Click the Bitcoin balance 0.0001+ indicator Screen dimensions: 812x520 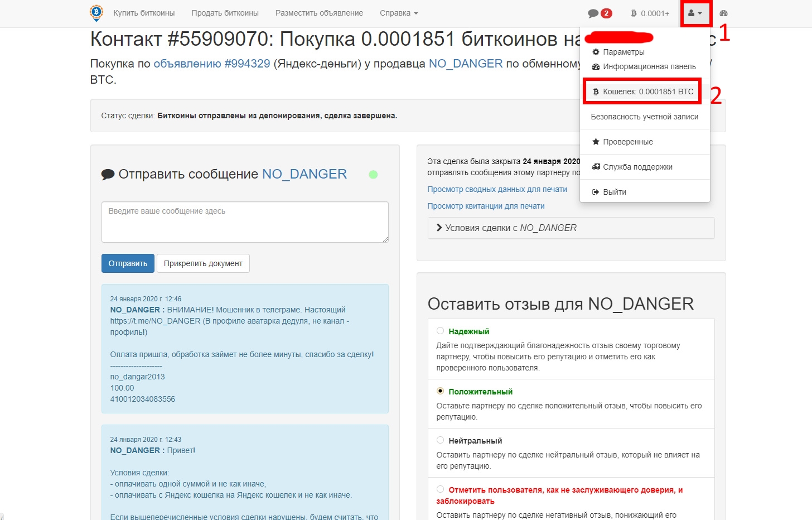coord(650,13)
